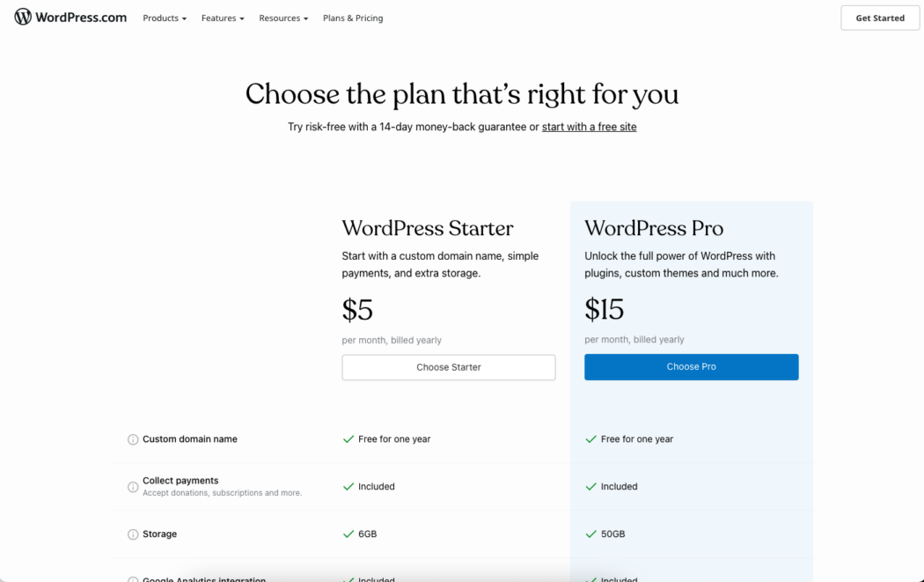Go to Plans & Pricing
Screen dimensions: 924x582
pos(353,18)
